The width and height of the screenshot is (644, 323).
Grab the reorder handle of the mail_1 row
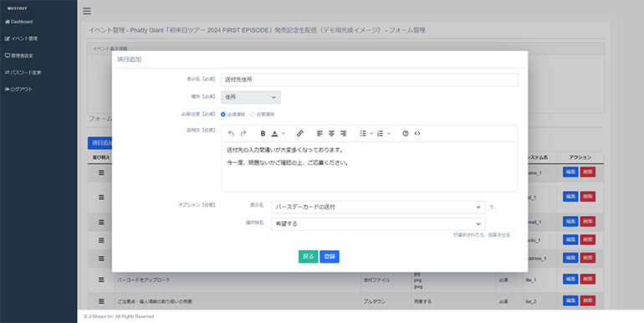(x=101, y=223)
